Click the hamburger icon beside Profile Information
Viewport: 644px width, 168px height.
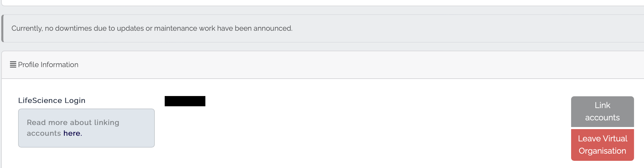[13, 65]
